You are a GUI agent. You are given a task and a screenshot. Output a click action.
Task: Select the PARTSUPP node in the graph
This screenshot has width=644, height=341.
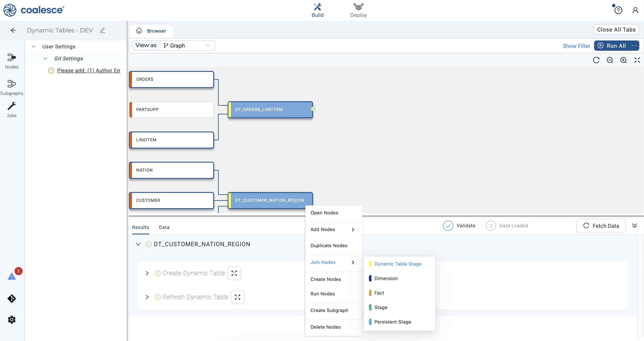[x=171, y=109]
